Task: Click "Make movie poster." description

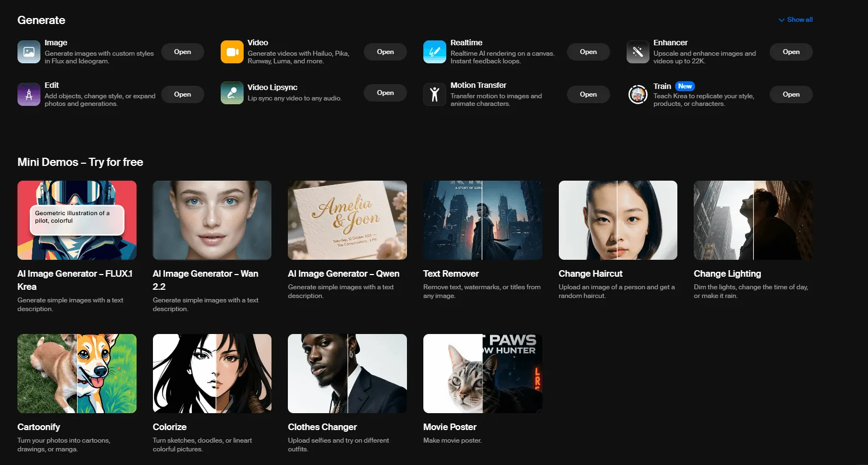Action: click(452, 440)
